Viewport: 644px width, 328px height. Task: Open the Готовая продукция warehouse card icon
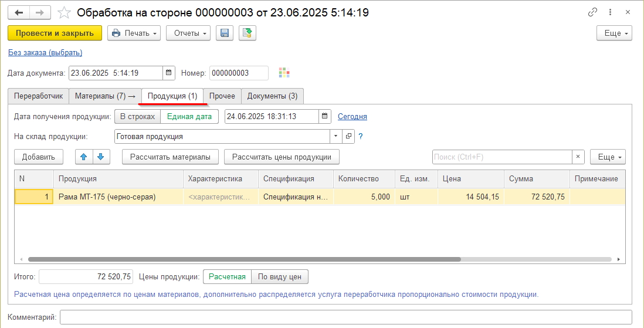[348, 136]
